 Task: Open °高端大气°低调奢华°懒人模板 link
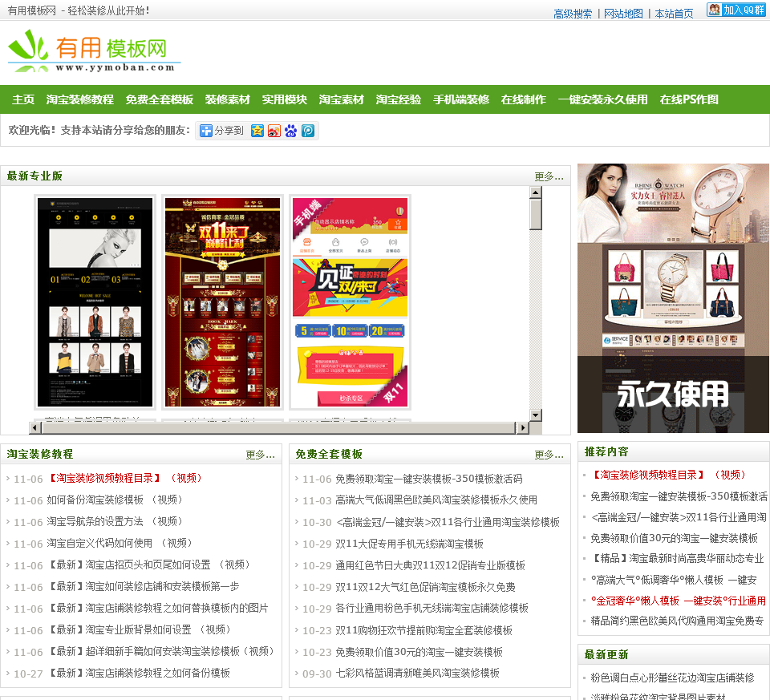(x=673, y=581)
